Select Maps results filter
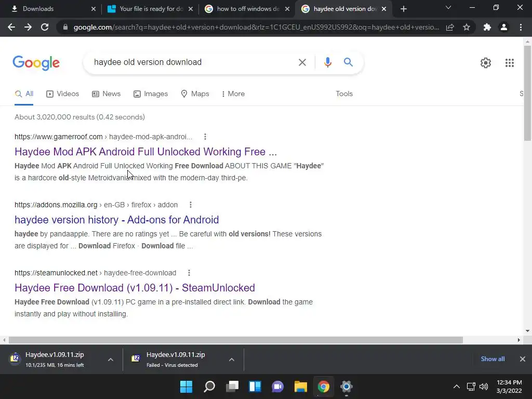Viewport: 532px width, 399px height. [195, 94]
